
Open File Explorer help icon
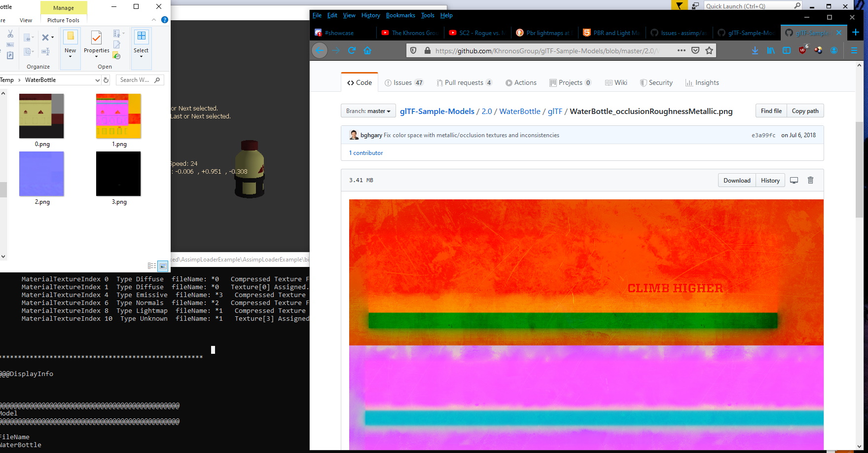coord(165,20)
